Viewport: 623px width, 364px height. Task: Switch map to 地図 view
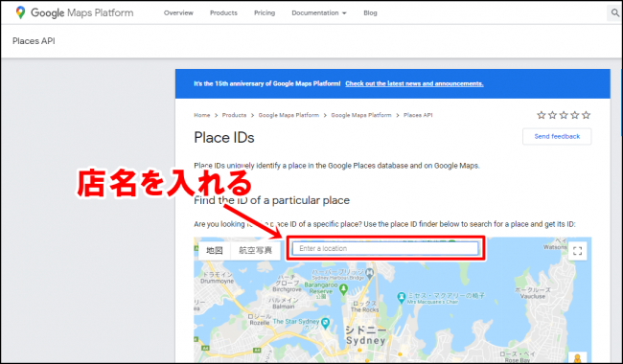pos(215,250)
